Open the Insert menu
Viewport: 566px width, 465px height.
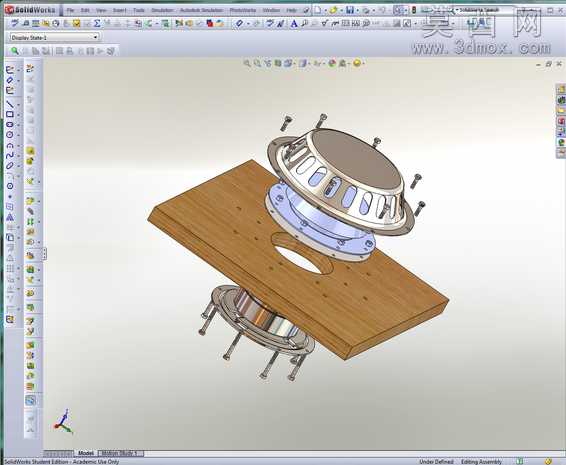tap(119, 10)
